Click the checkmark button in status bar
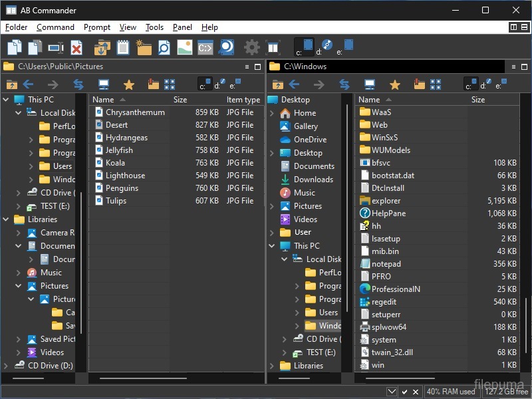This screenshot has width=532, height=399. [x=404, y=392]
